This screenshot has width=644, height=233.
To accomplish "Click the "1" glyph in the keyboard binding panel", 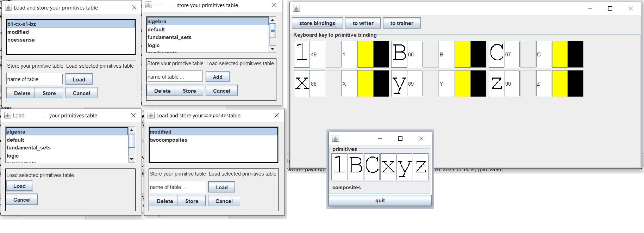I will tap(302, 54).
